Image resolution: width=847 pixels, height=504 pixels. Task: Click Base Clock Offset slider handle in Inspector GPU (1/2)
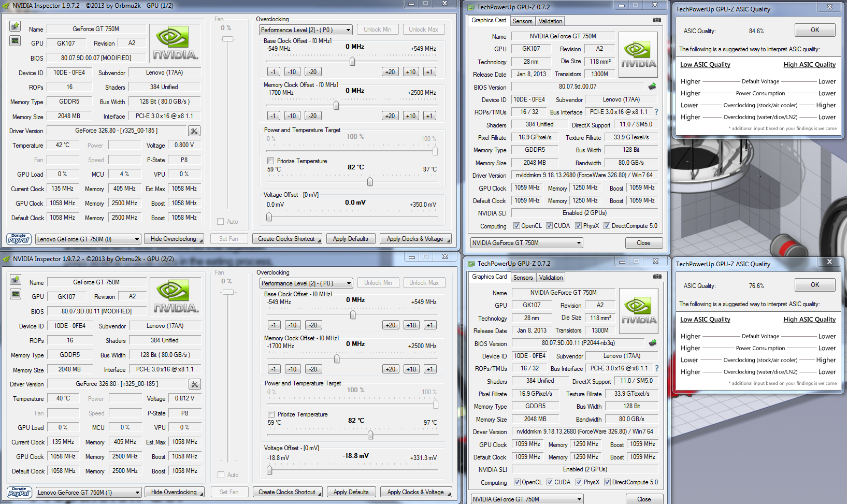352,61
